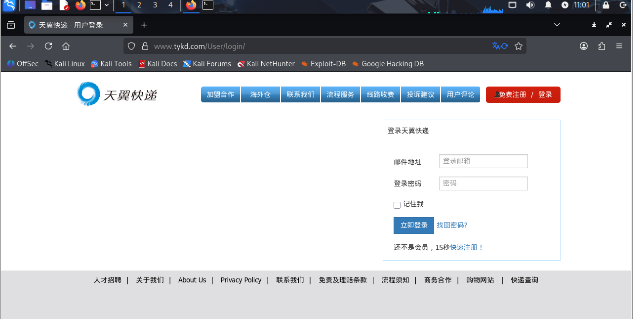Bookmark this page with the star icon
This screenshot has height=319, width=644.
519,46
